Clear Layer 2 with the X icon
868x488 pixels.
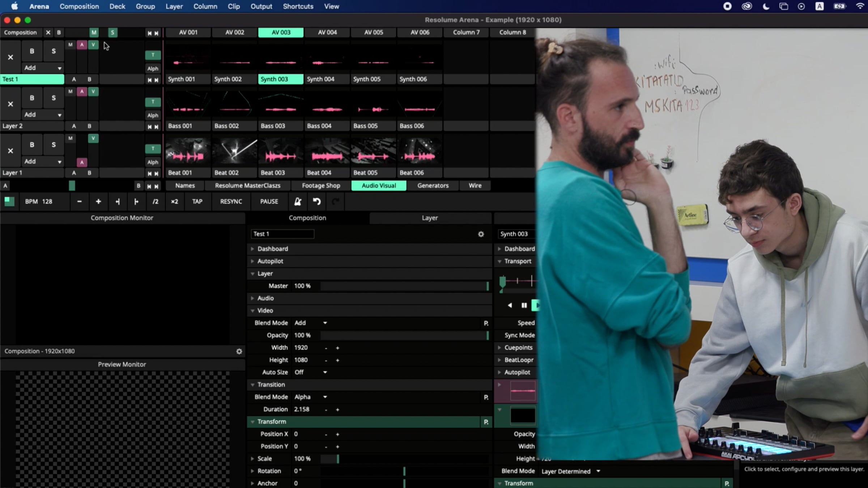coord(10,104)
